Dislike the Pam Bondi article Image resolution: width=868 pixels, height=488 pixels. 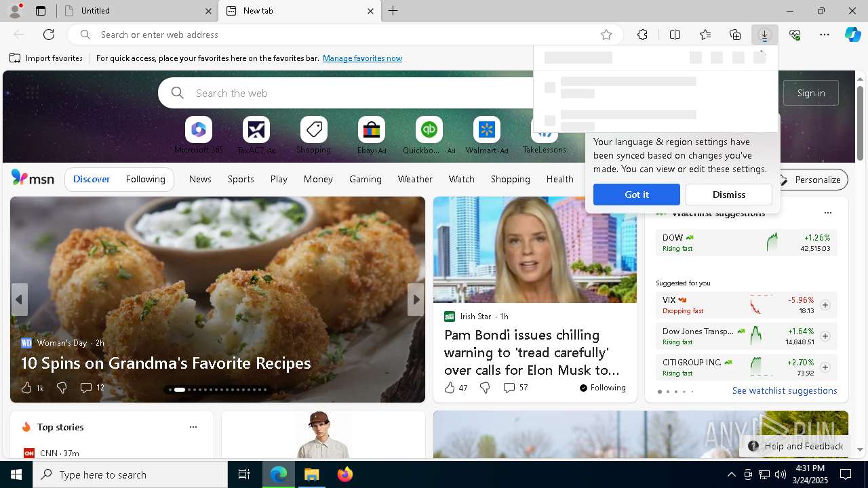click(x=485, y=388)
